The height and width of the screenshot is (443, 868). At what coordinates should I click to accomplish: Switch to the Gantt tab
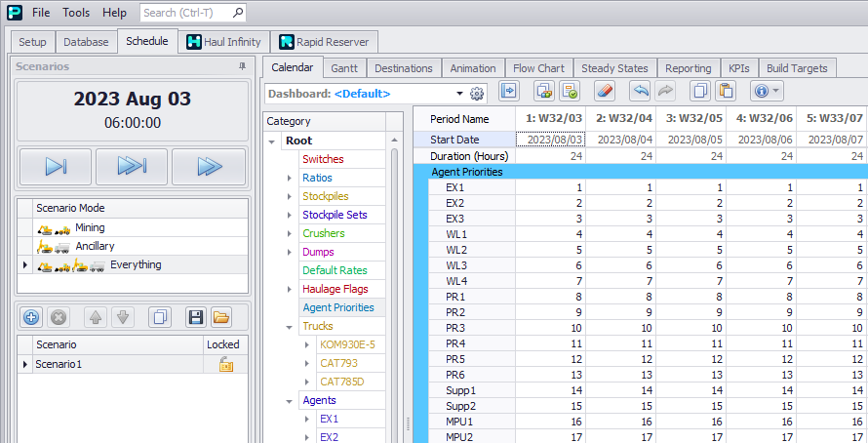tap(343, 68)
